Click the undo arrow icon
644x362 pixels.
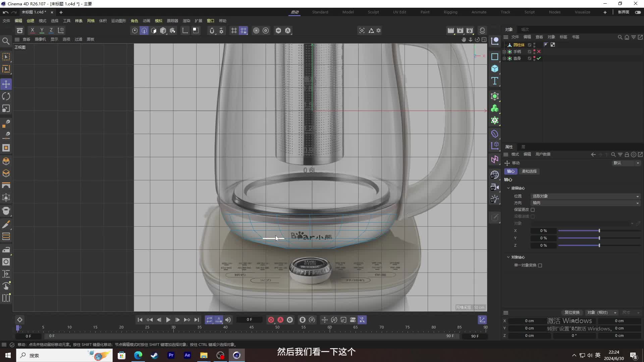pyautogui.click(x=5, y=12)
